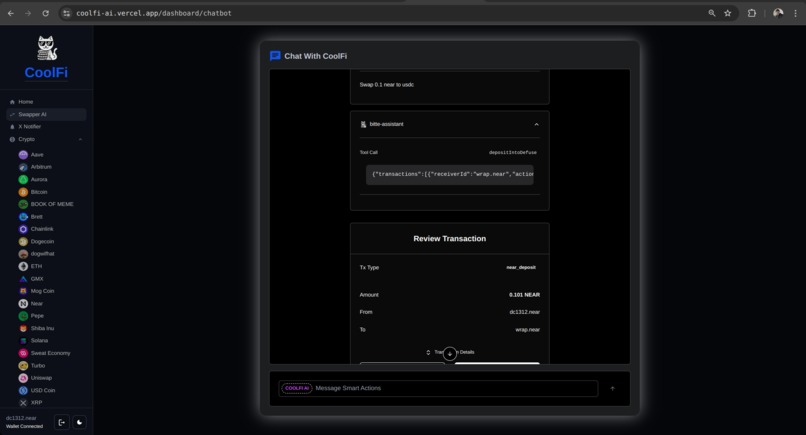Open Swapper AI page

(46, 114)
